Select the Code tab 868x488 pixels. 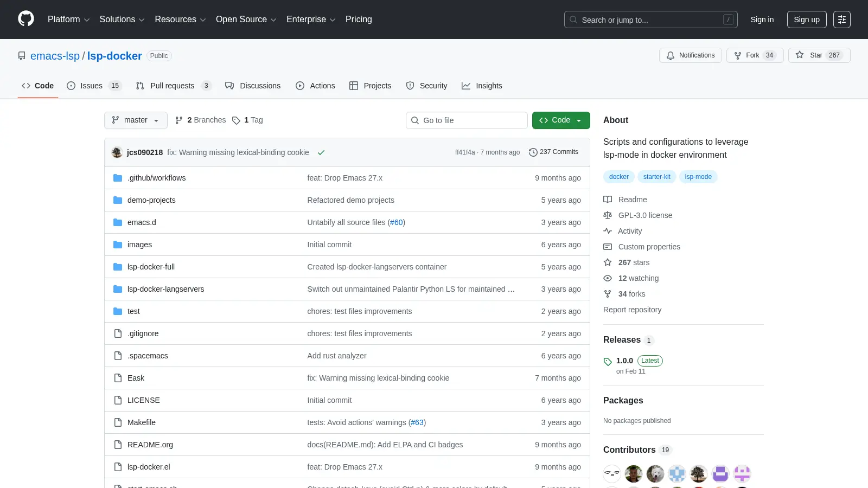[38, 86]
